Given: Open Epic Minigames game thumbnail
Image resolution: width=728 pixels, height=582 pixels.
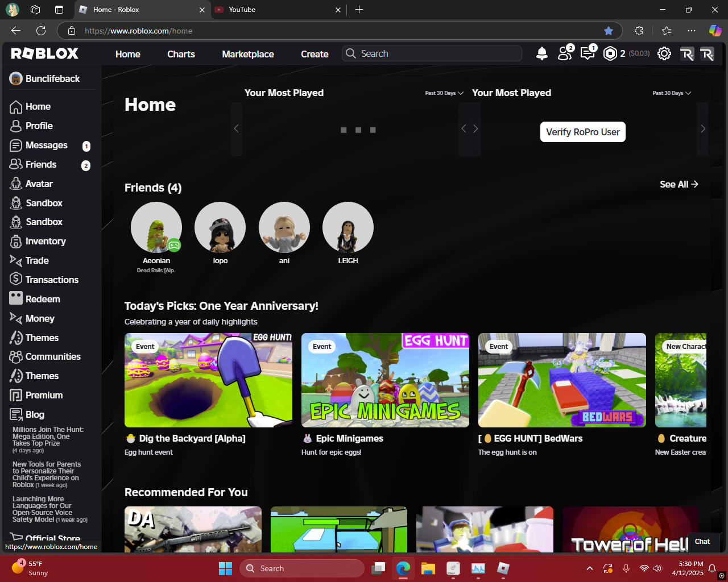Looking at the screenshot, I should click(x=385, y=380).
